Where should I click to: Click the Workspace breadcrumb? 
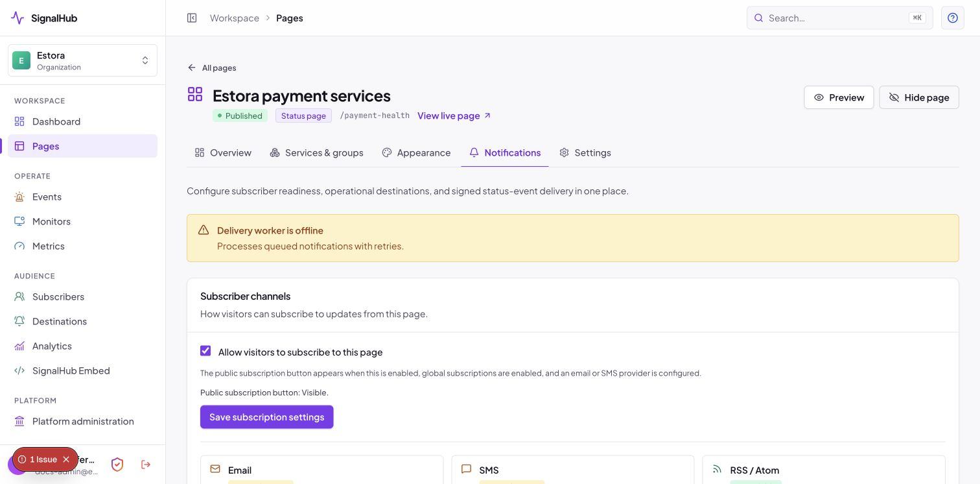click(235, 18)
